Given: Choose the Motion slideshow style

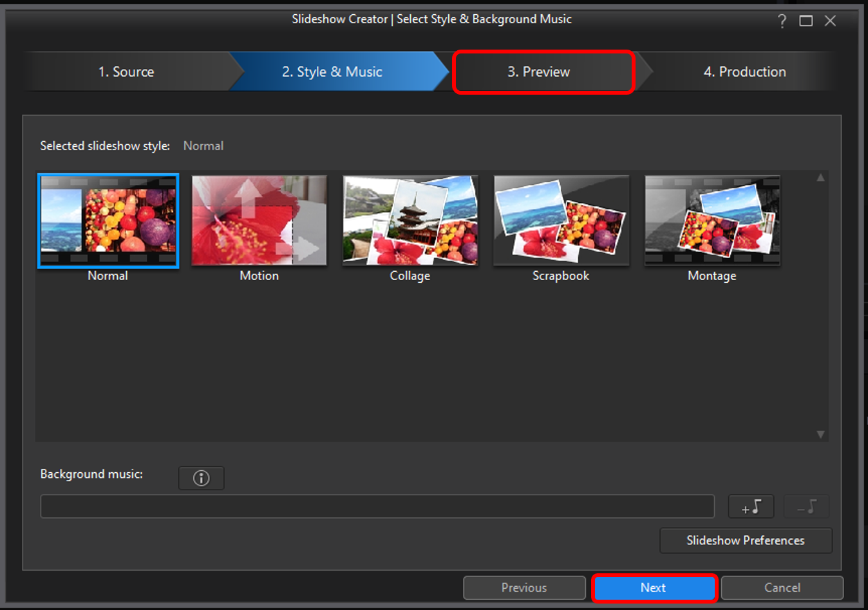Looking at the screenshot, I should click(259, 220).
